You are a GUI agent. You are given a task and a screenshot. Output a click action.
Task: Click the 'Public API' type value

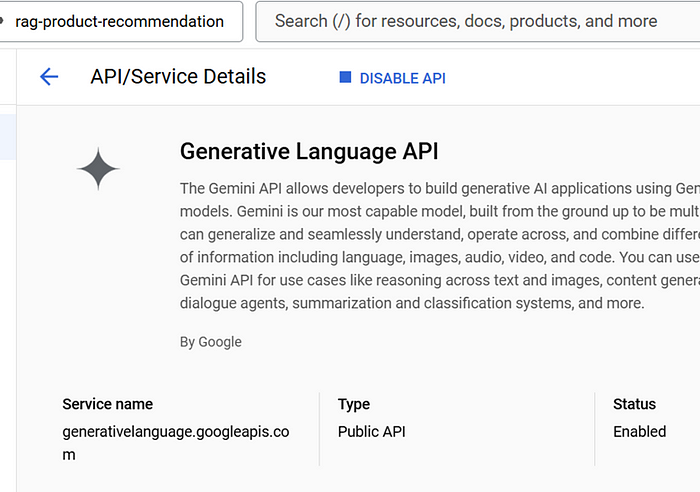coord(371,432)
